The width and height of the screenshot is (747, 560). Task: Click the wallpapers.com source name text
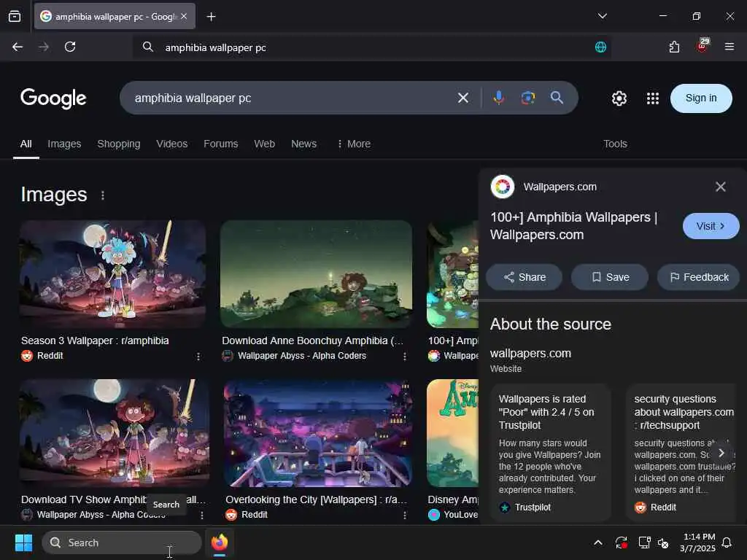pos(530,354)
